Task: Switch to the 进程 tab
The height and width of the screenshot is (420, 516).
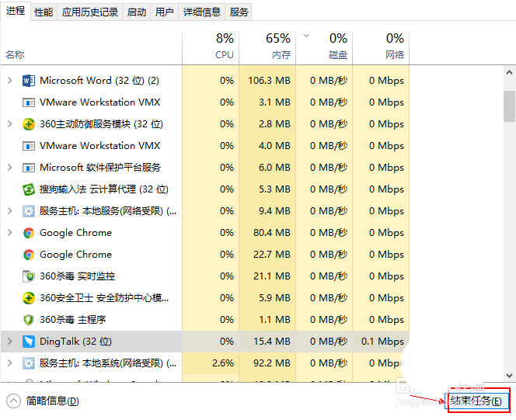Action: click(15, 11)
